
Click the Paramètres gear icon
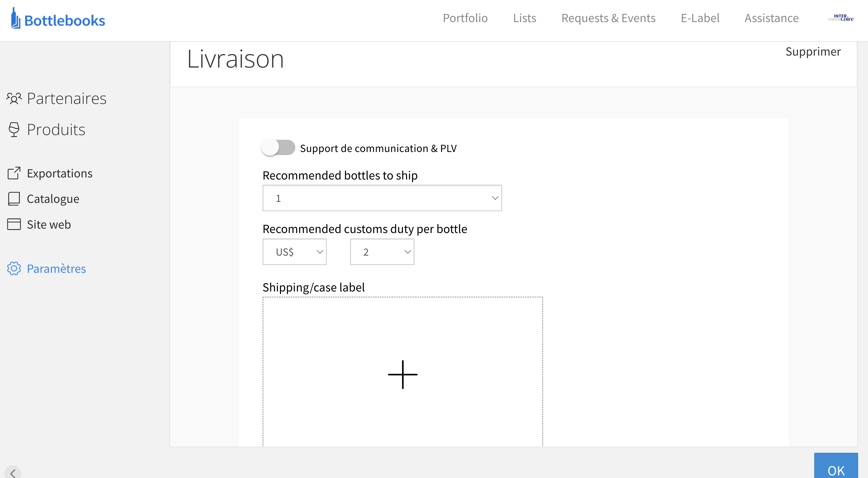point(14,269)
